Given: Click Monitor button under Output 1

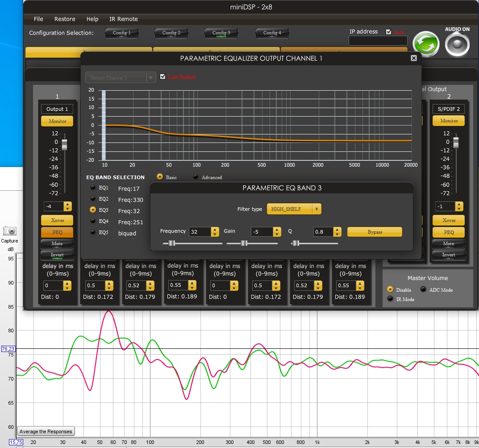Looking at the screenshot, I should 57,121.
